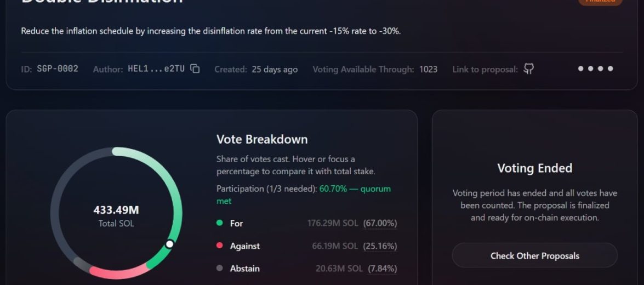Focus the Abstain (7.84%) percentage
The height and width of the screenshot is (285, 644).
click(x=383, y=269)
